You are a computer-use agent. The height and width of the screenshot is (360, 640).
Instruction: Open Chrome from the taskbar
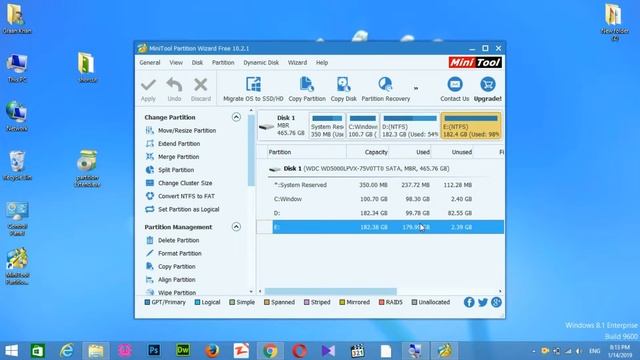270,351
